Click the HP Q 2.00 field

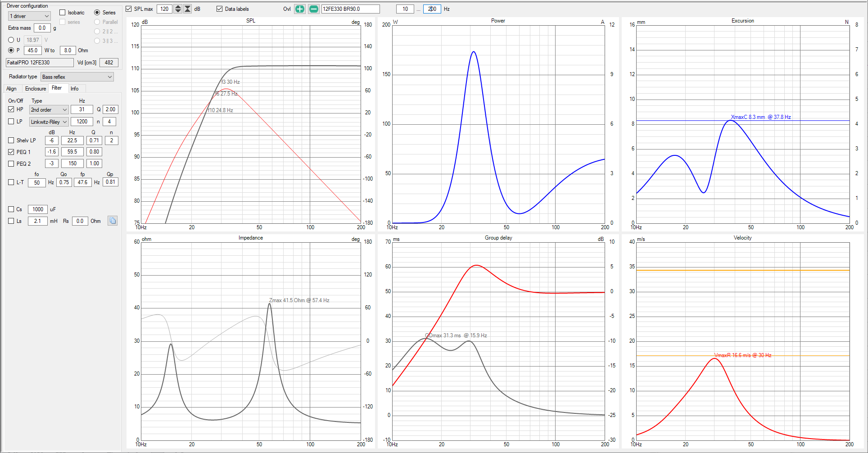110,109
